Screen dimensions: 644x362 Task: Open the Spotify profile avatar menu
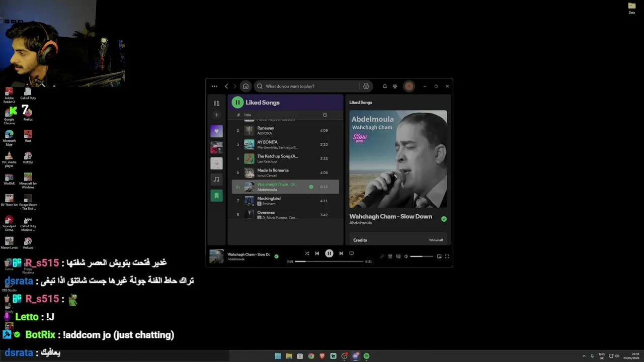click(409, 86)
